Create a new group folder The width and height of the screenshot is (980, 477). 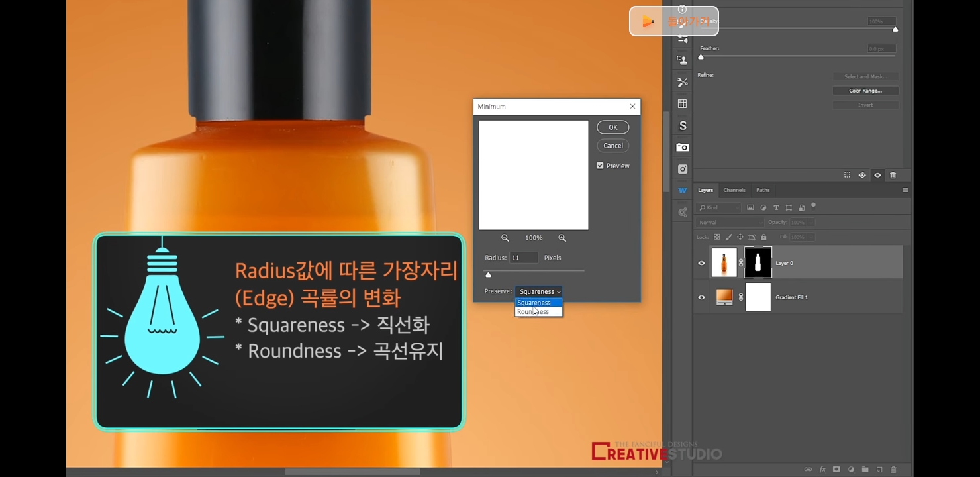(x=865, y=470)
